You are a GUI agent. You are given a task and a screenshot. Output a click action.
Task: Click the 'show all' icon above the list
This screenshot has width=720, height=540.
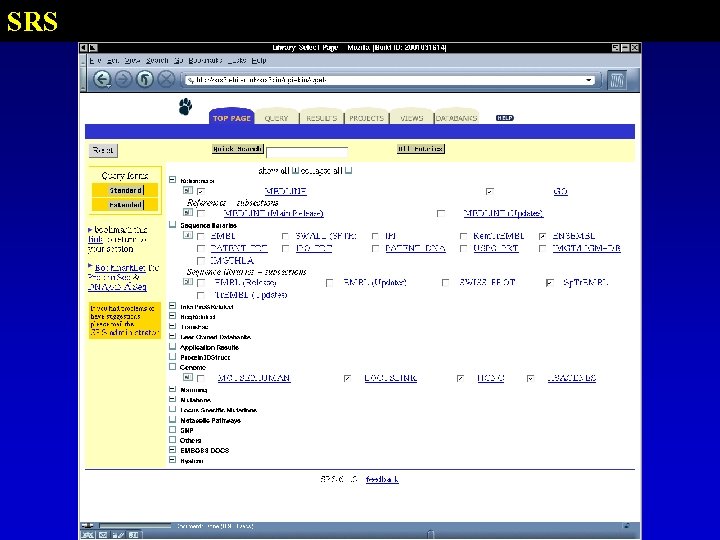pyautogui.click(x=295, y=171)
